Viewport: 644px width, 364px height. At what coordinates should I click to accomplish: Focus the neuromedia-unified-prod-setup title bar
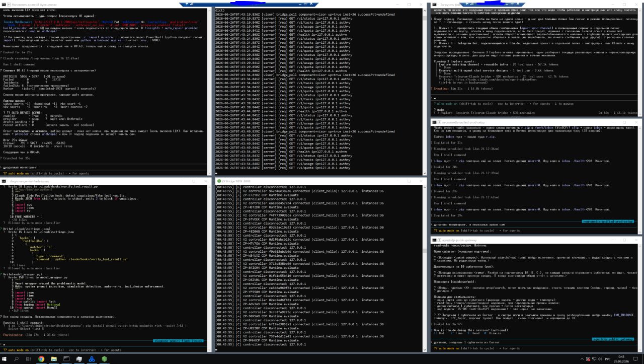(536, 122)
